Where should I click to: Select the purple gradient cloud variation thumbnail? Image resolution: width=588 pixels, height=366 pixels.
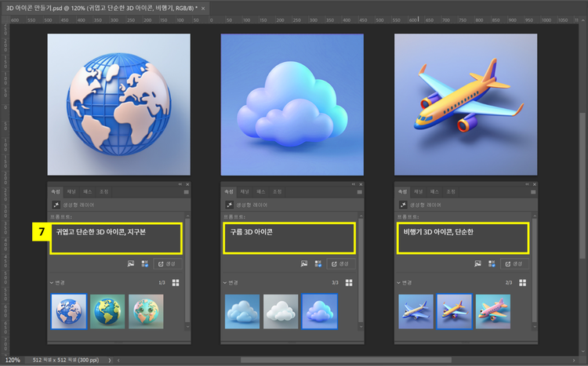coord(320,312)
